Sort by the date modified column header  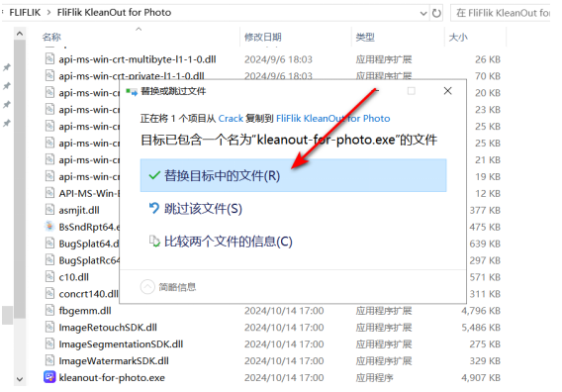(x=263, y=37)
